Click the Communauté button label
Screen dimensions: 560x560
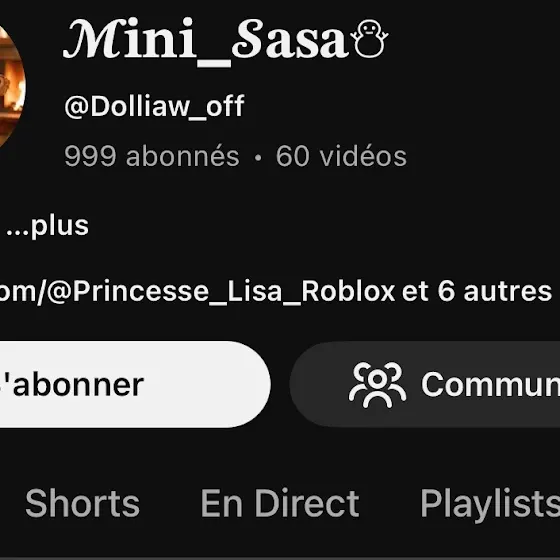491,384
